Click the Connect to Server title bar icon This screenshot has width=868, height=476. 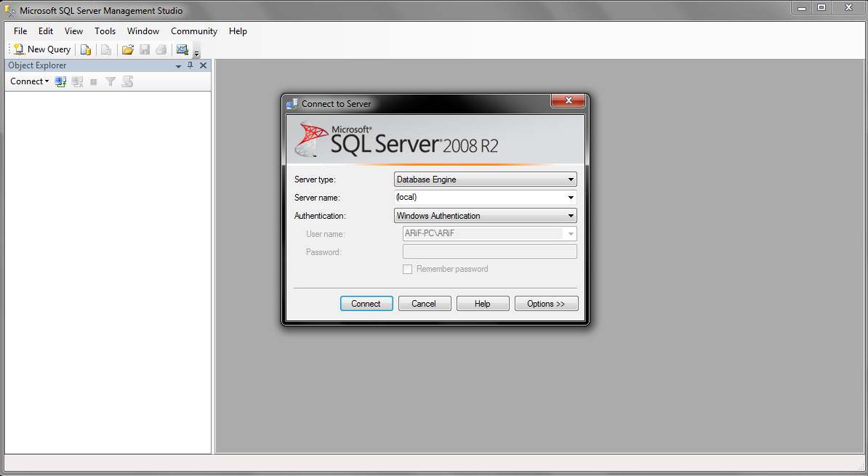(x=292, y=103)
